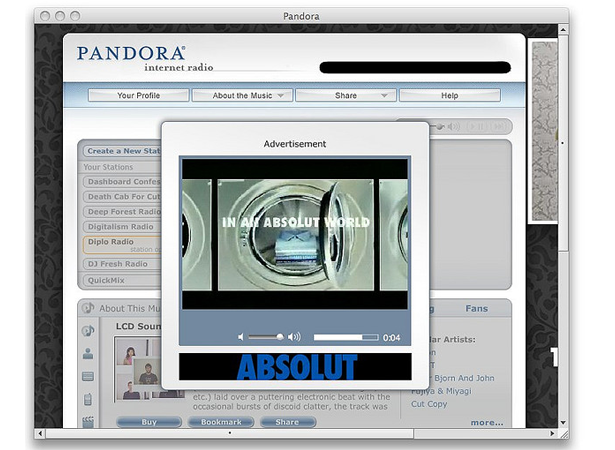This screenshot has height=450, width=615.
Task: Click the pause button in the Pandora player
Action: pyautogui.click(x=481, y=126)
